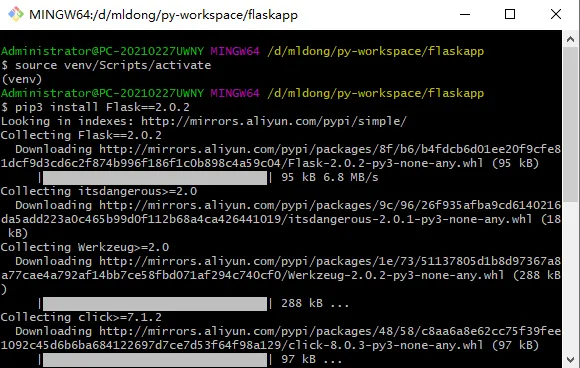Viewport: 580px width, 368px height.
Task: Click the click-8.0.3-py3-none-any.whl file name
Action: coord(385,345)
